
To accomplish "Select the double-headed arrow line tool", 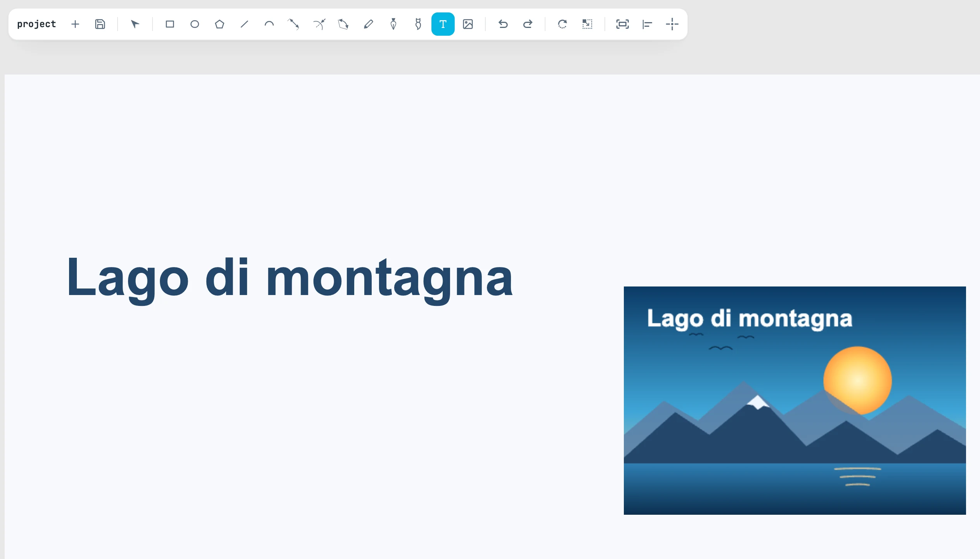I will (293, 24).
